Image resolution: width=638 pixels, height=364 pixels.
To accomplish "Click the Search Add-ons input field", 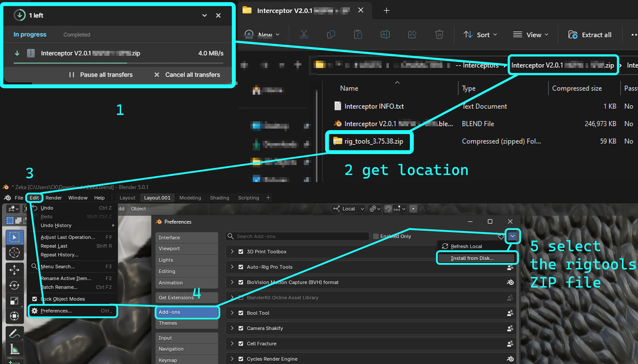I will (x=298, y=236).
